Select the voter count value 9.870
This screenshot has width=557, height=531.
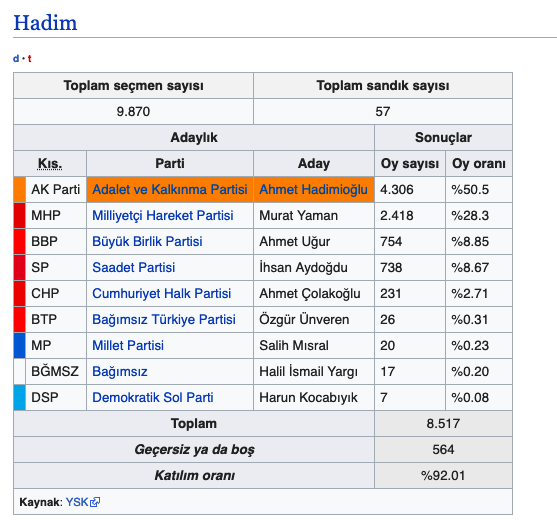(x=134, y=112)
